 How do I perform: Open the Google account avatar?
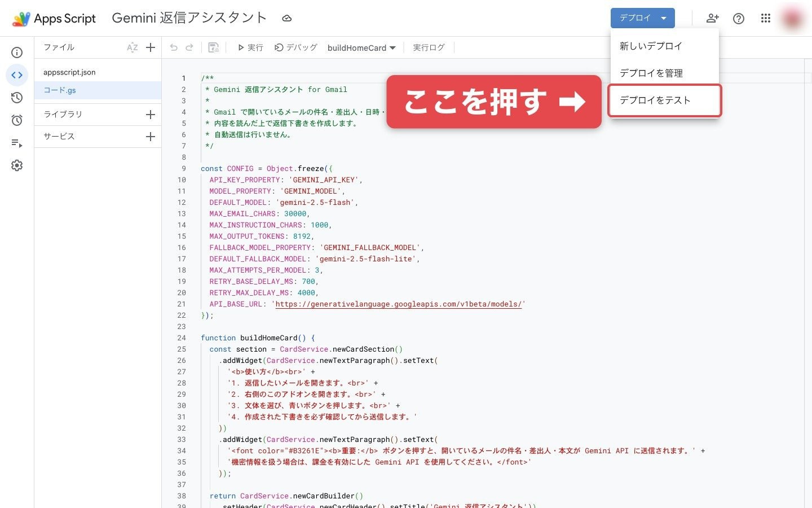(792, 18)
